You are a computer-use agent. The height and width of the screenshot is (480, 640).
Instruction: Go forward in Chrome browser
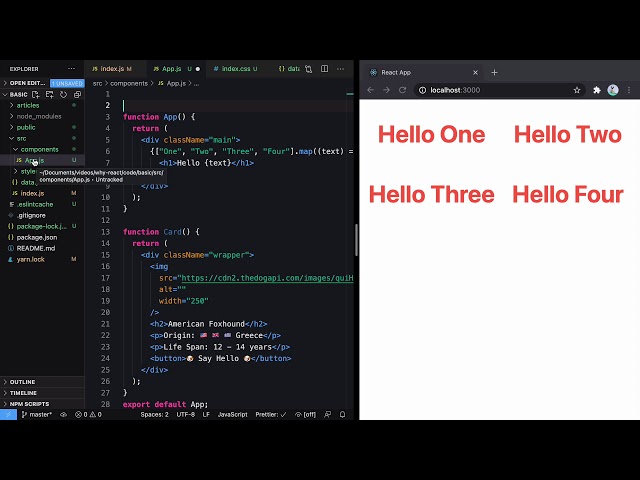point(386,90)
